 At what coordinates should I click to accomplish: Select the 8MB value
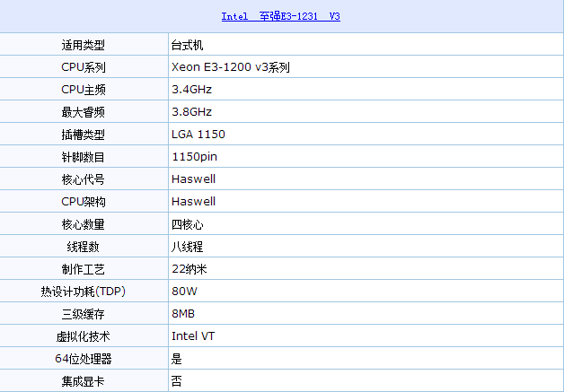point(183,314)
